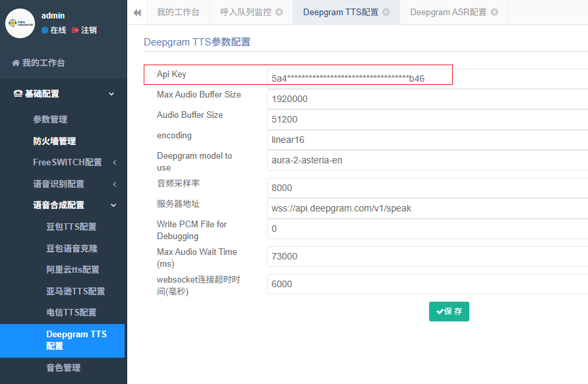Edit Audio Buffer Size field 51200
The height and width of the screenshot is (384, 588).
coord(428,119)
